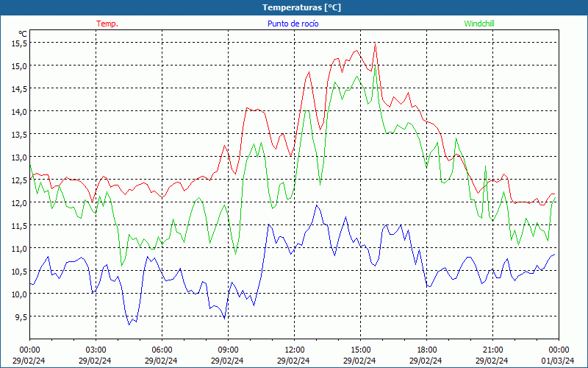Click the 18:00 time label
This screenshot has height=368, width=588.
[x=426, y=350]
